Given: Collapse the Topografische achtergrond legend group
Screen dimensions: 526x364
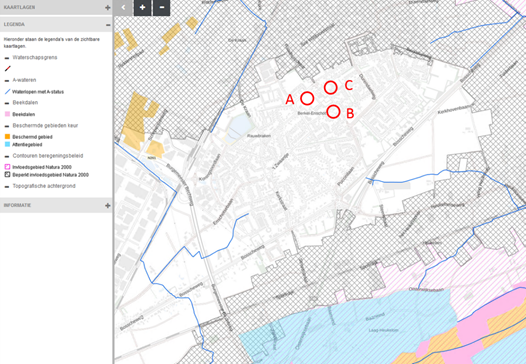Looking at the screenshot, I should coord(7,187).
